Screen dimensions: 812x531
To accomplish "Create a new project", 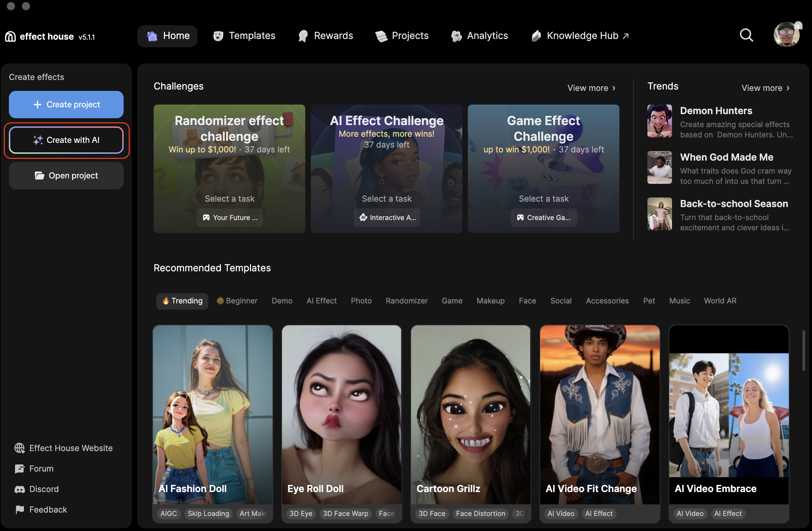I will (66, 105).
